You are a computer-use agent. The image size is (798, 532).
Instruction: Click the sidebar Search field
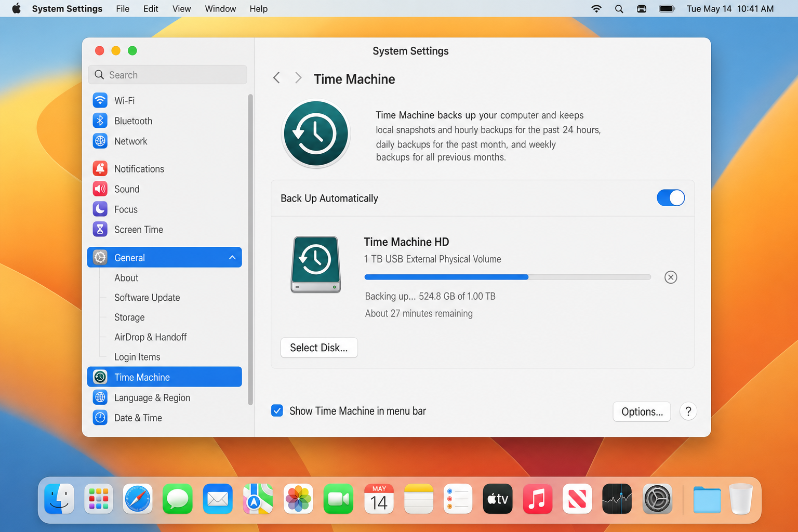coord(168,75)
